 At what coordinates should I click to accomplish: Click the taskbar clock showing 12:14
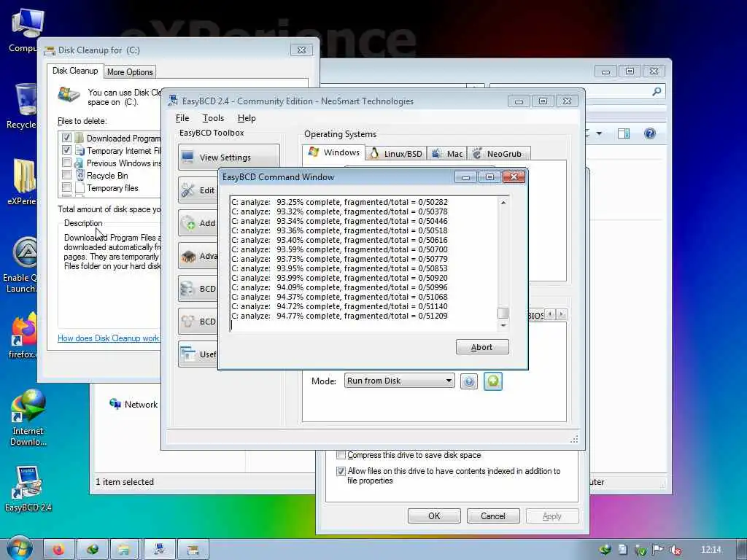pos(711,550)
